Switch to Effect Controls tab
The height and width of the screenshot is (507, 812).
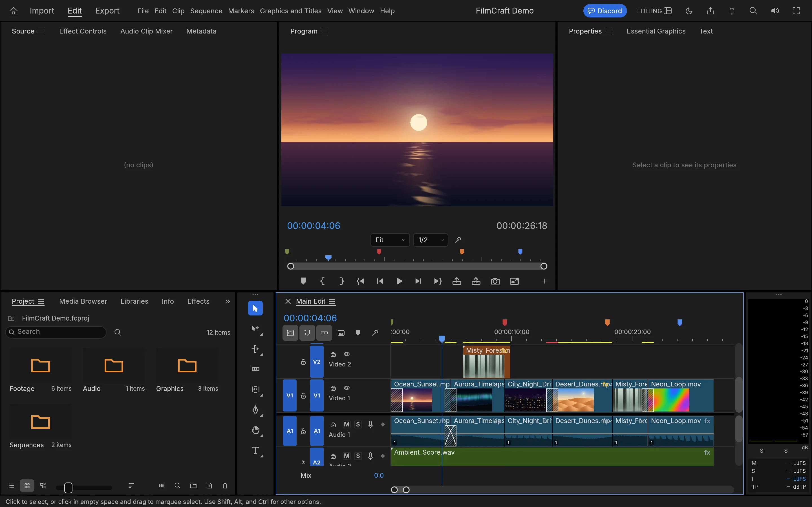coord(83,31)
